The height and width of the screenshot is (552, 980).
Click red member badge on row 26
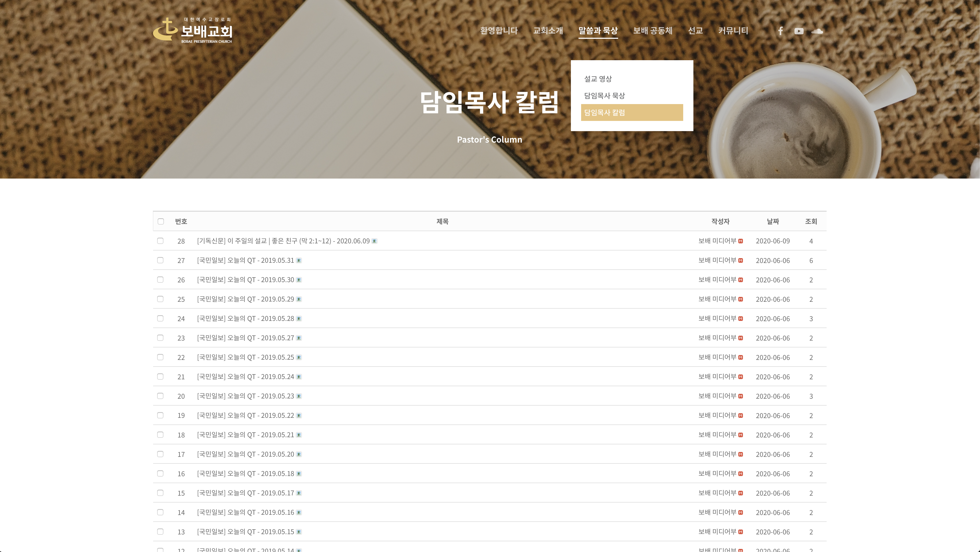pyautogui.click(x=741, y=280)
